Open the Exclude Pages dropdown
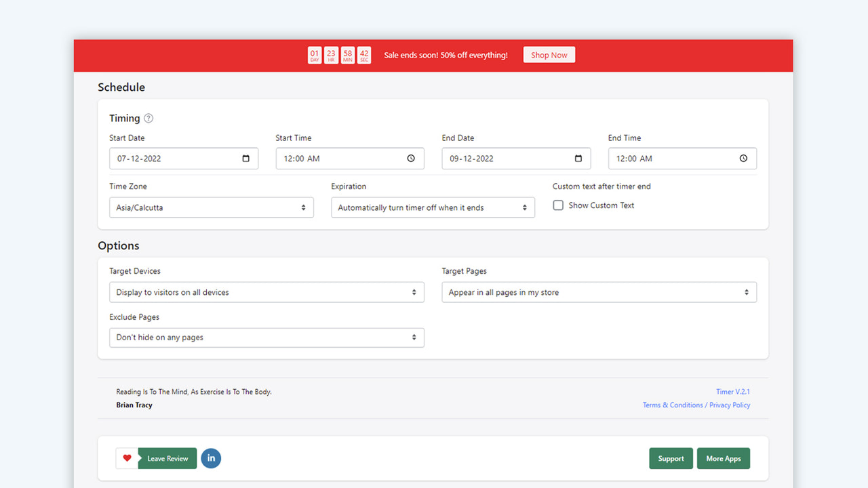Viewport: 868px width, 488px height. pos(267,337)
